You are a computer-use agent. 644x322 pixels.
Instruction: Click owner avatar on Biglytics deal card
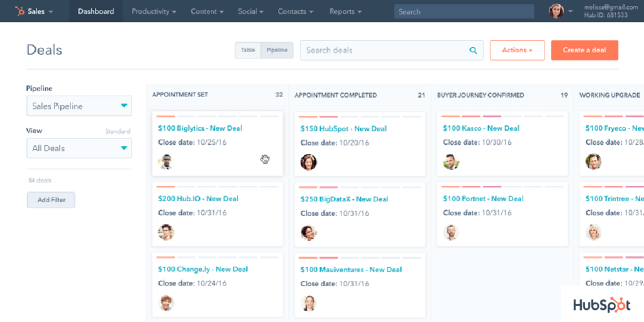[x=166, y=162]
